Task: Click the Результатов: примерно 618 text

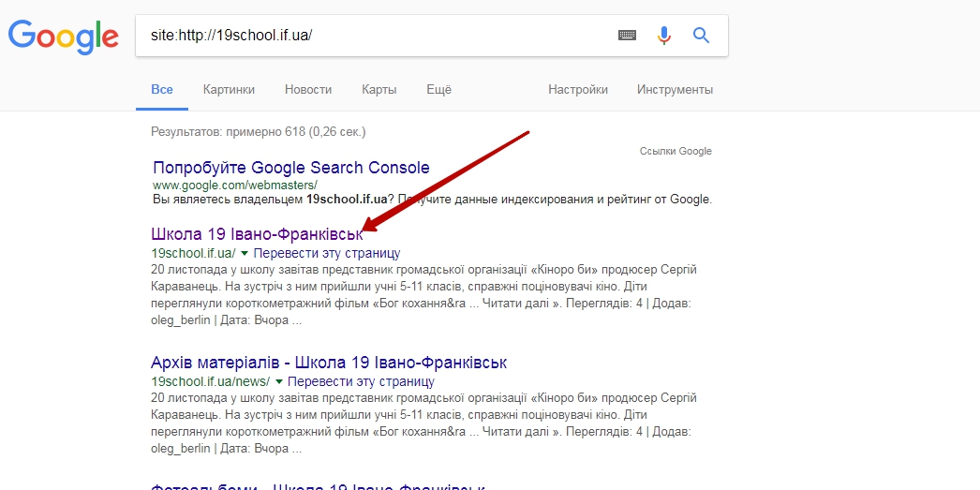Action: pyautogui.click(x=259, y=132)
